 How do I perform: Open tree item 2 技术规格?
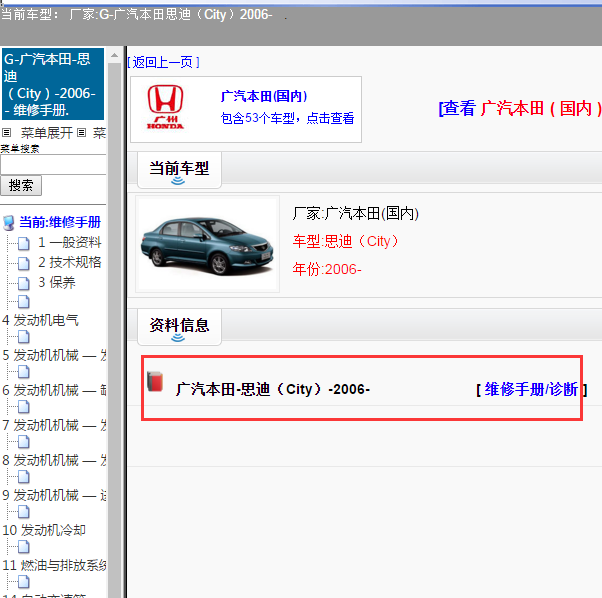(x=69, y=263)
